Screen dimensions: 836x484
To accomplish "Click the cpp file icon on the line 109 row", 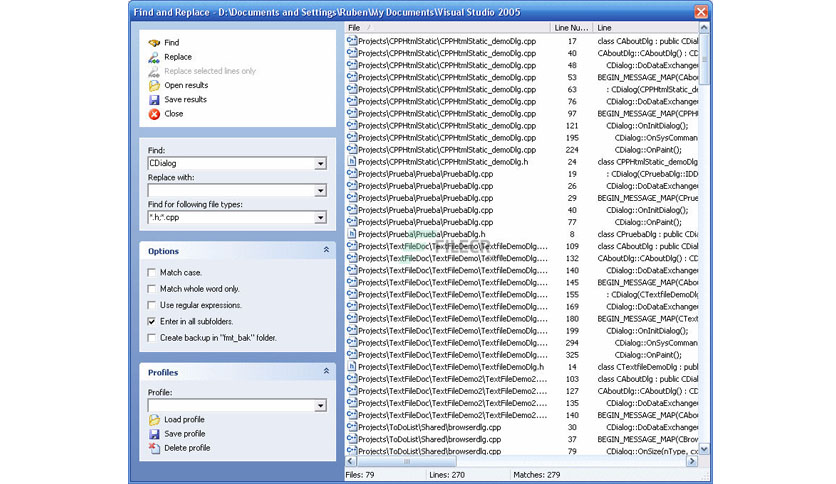I will (x=352, y=246).
